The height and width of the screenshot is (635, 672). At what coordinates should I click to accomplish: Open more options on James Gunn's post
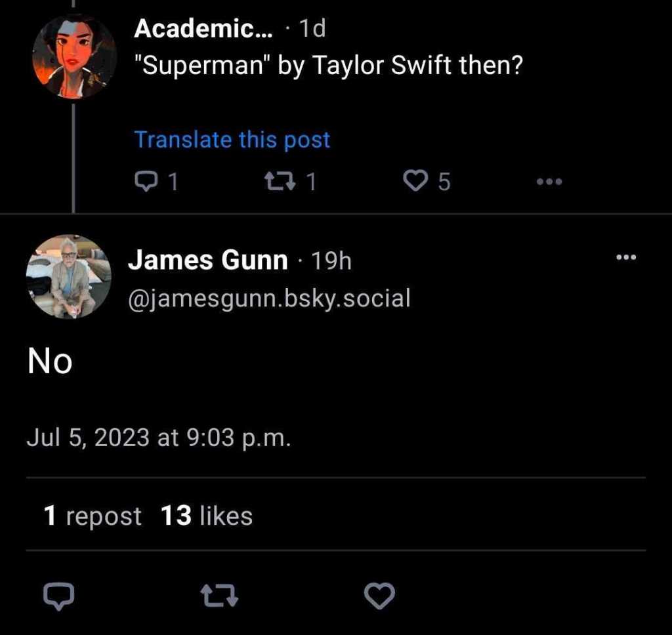point(627,258)
